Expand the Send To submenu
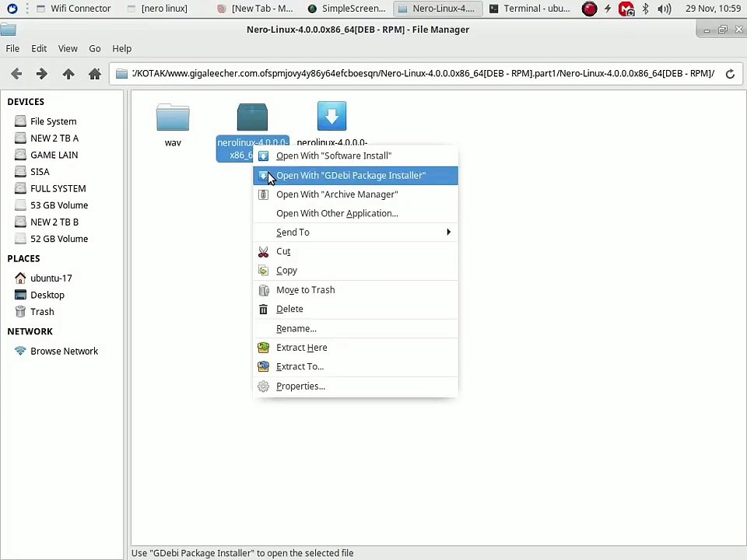This screenshot has width=747, height=560. pos(356,233)
